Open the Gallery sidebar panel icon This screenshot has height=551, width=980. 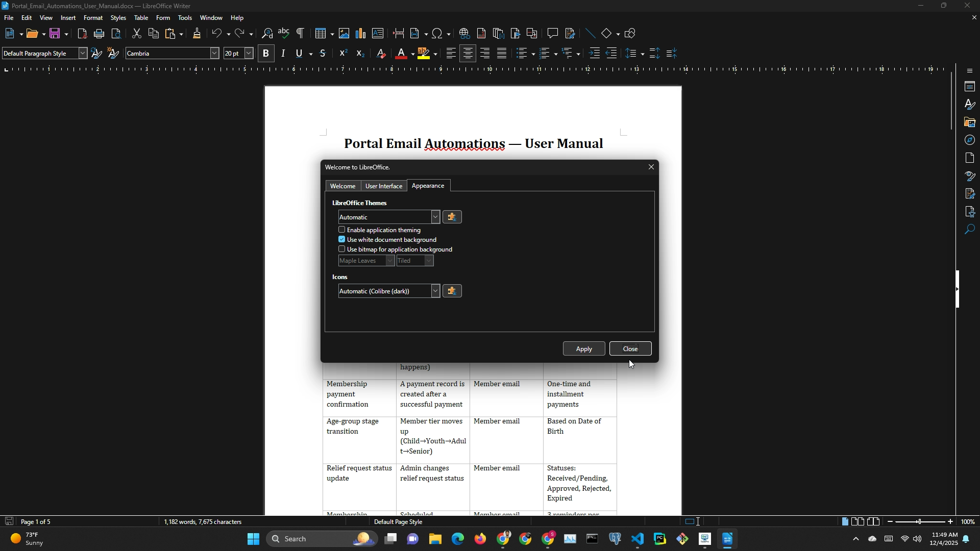970,122
